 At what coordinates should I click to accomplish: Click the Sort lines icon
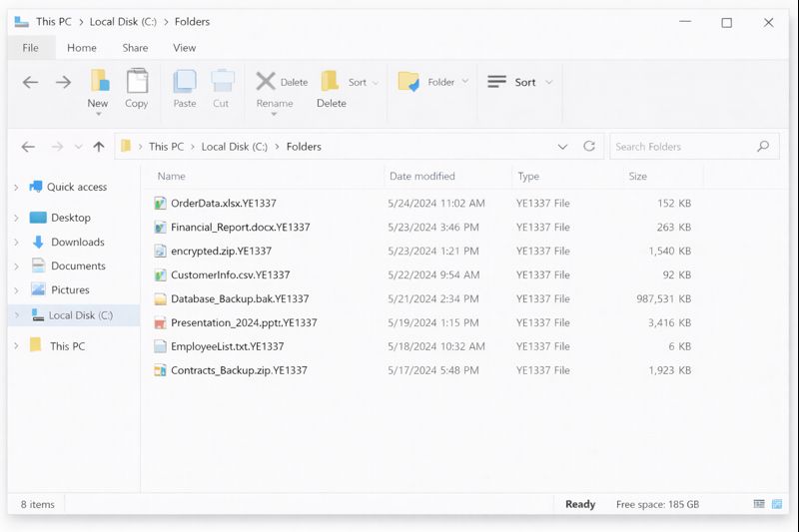coord(496,82)
